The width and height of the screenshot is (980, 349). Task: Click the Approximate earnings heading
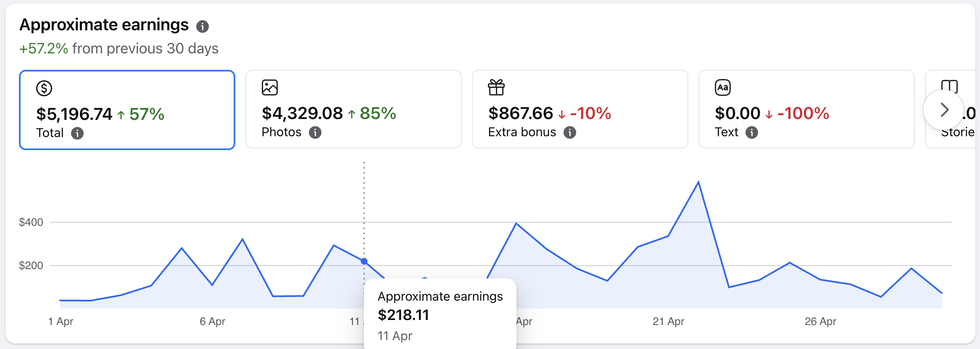click(104, 25)
